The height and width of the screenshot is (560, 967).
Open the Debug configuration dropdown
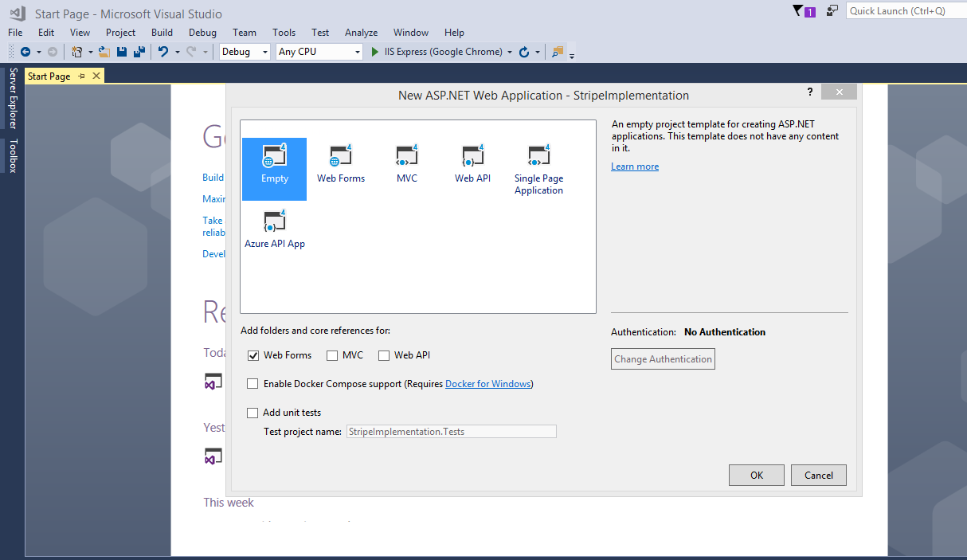click(x=245, y=52)
